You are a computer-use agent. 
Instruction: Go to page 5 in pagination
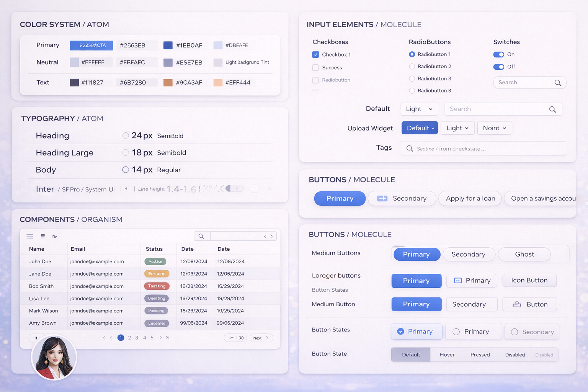[x=152, y=338]
